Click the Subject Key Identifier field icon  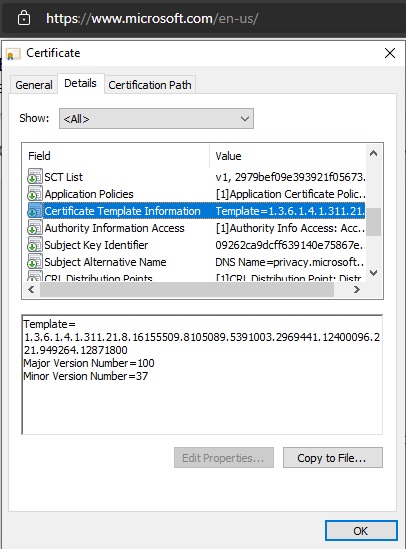point(35,245)
